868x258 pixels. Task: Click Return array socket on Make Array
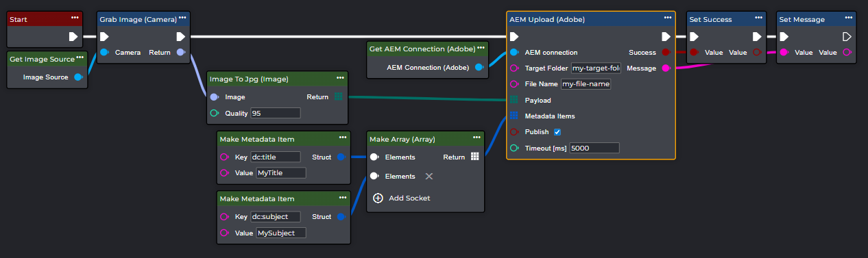click(474, 157)
